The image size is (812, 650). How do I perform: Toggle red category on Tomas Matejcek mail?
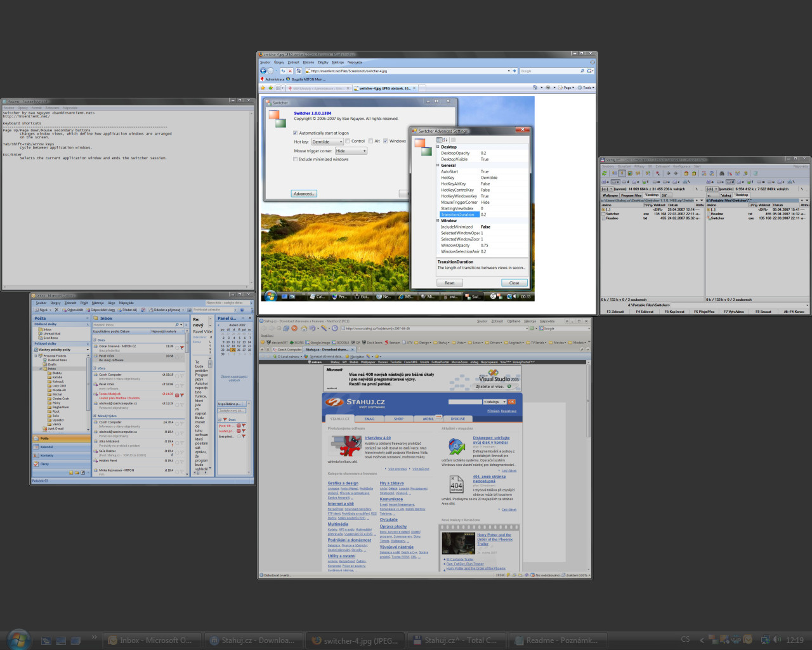pyautogui.click(x=177, y=395)
